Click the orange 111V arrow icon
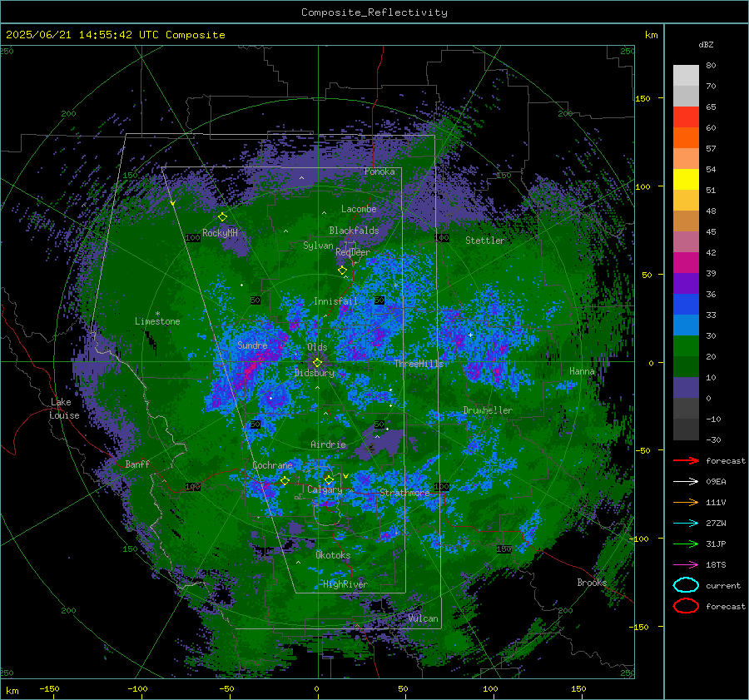Screen dimensions: 749x700 (686, 502)
